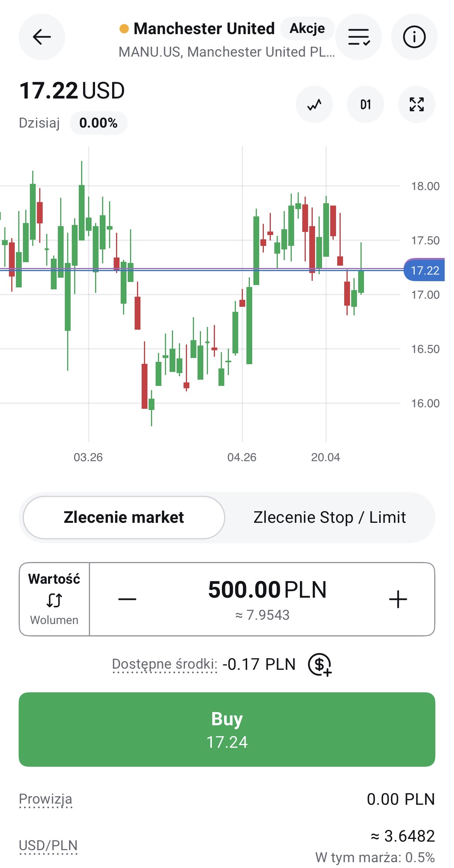Switch to Zlecenie Stop / Limit tab
The image size is (454, 868).
pos(329,517)
